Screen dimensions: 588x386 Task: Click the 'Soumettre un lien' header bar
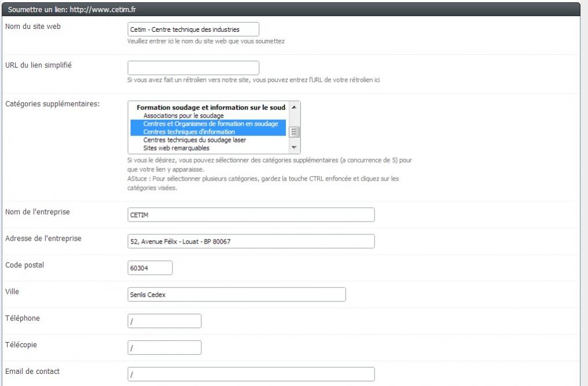pyautogui.click(x=289, y=10)
